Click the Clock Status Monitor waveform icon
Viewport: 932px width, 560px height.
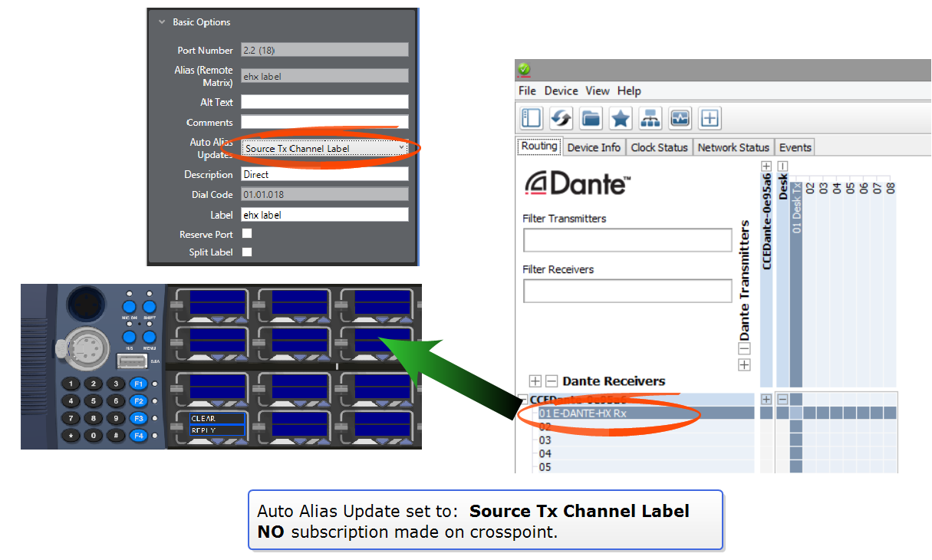tap(680, 118)
